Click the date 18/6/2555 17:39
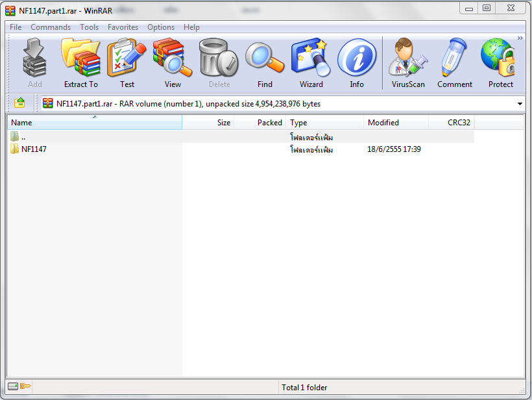Screen dimensions: 532x400 pyautogui.click(x=394, y=149)
